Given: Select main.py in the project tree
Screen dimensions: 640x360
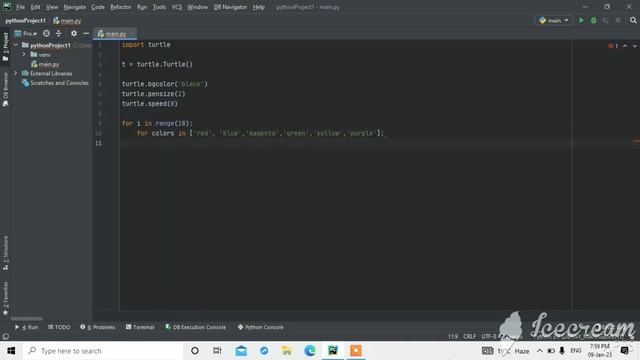Looking at the screenshot, I should (45, 64).
